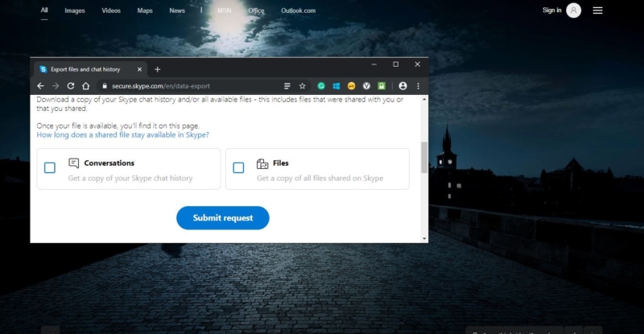
Task: Open the hamburger menu on background page
Action: (x=597, y=10)
